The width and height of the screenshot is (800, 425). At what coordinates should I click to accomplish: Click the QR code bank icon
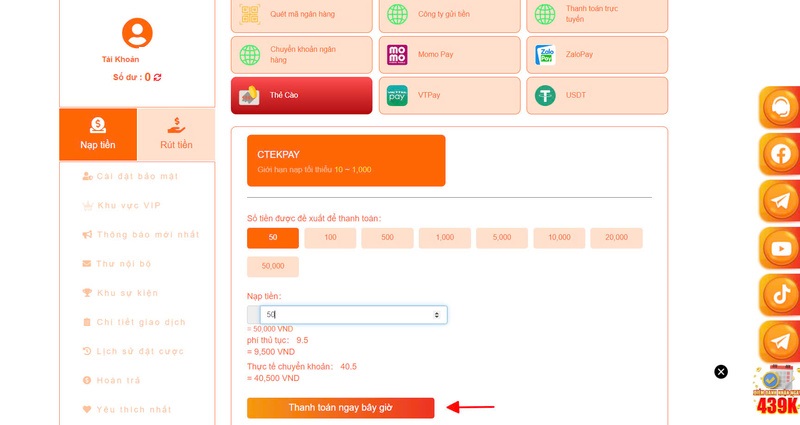(x=249, y=14)
